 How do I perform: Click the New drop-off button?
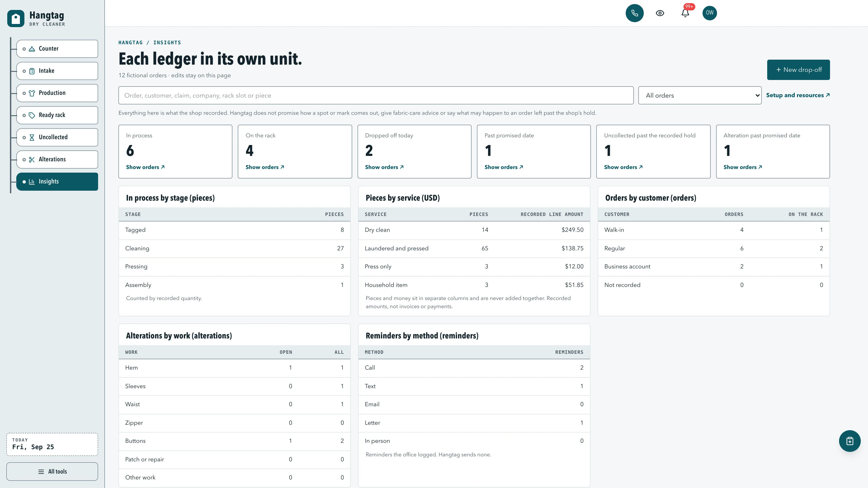click(x=798, y=70)
